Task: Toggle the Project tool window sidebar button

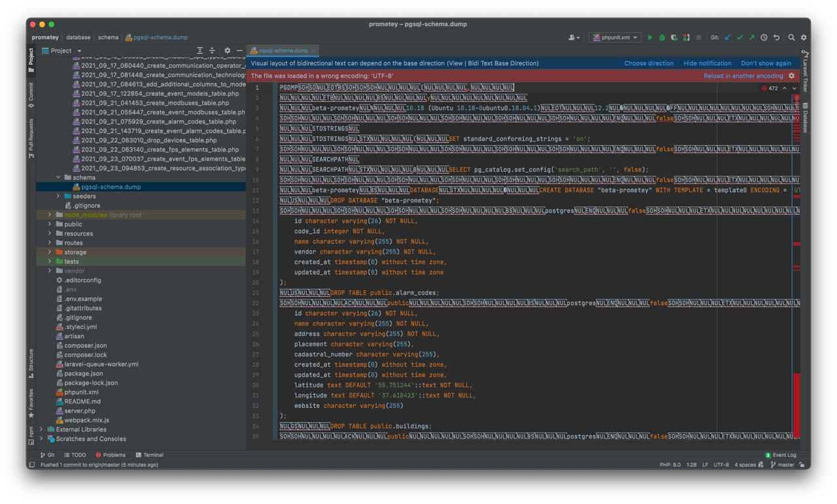Action: click(x=31, y=60)
